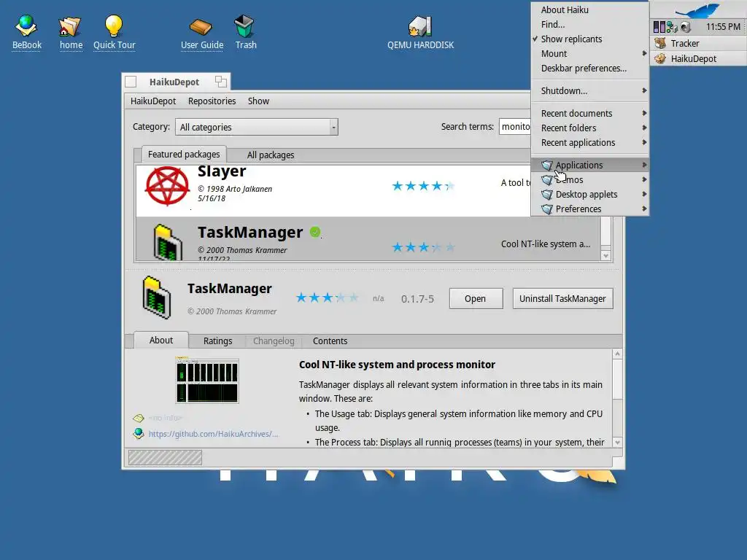Expand Recent documents submenu

click(x=589, y=113)
